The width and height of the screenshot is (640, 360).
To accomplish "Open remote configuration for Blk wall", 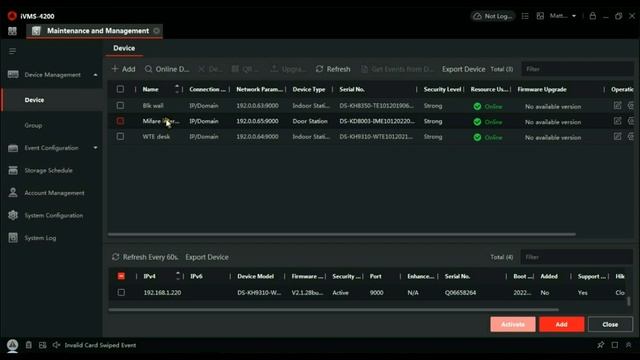I will pos(631,105).
